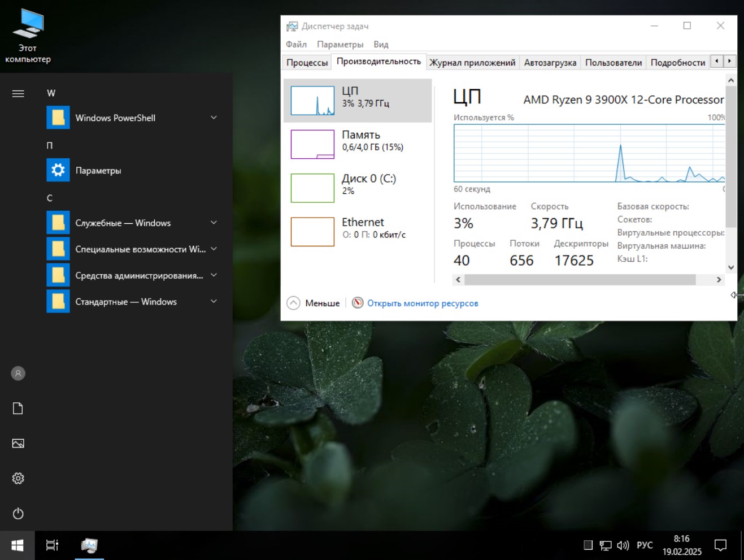
Task: Click the Меньше collapse arrow icon
Action: click(x=294, y=303)
